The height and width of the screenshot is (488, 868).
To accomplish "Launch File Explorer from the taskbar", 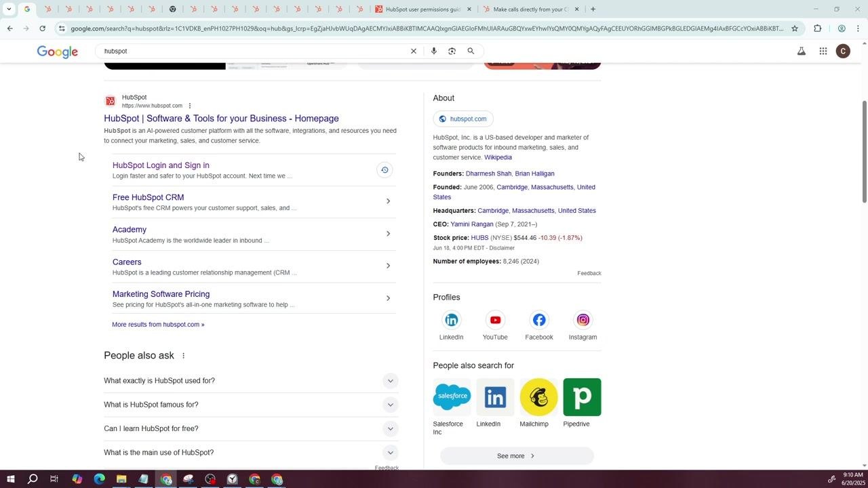I will 121,479.
